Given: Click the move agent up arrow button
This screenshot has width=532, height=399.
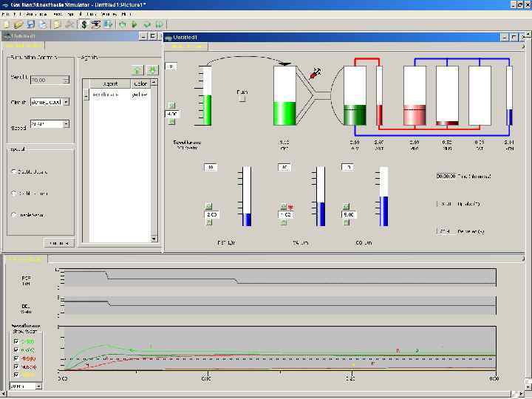Looking at the screenshot, I should (137, 70).
